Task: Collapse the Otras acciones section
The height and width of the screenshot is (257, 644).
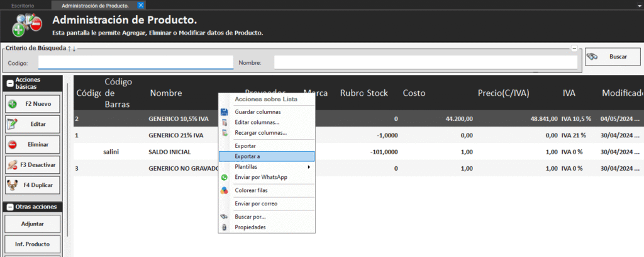Action: click(x=10, y=207)
